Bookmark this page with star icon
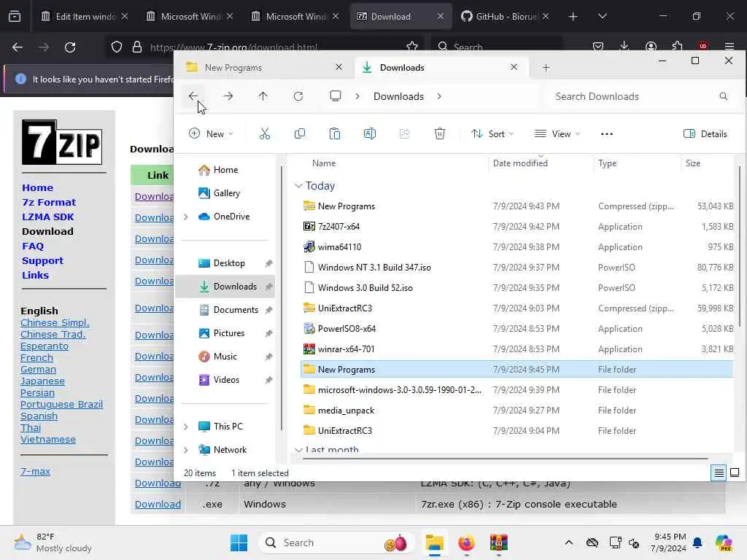This screenshot has height=560, width=747. (412, 46)
